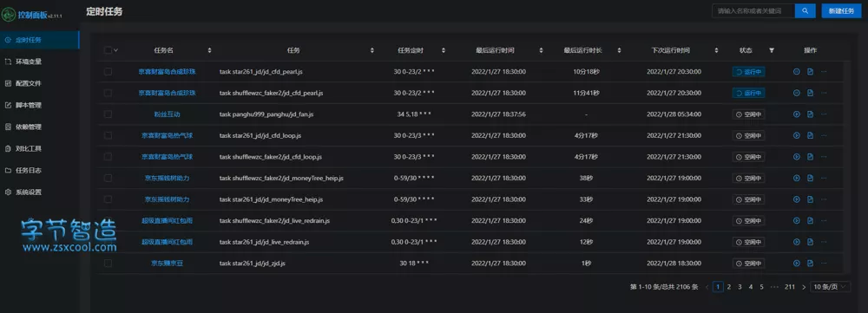Open log icon for shufflewzc_faker2/jd_cfd_loop.js
This screenshot has height=313, width=868.
coord(811,157)
